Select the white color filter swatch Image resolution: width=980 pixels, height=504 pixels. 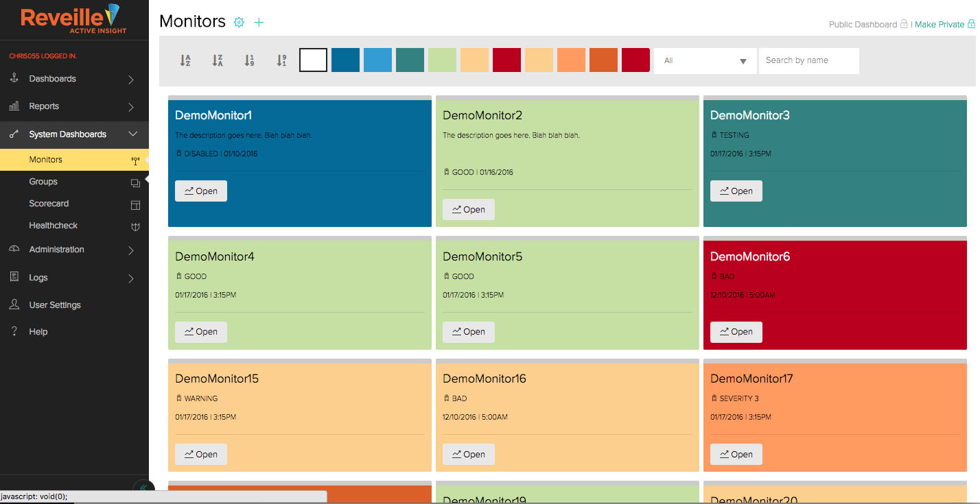pyautogui.click(x=314, y=60)
